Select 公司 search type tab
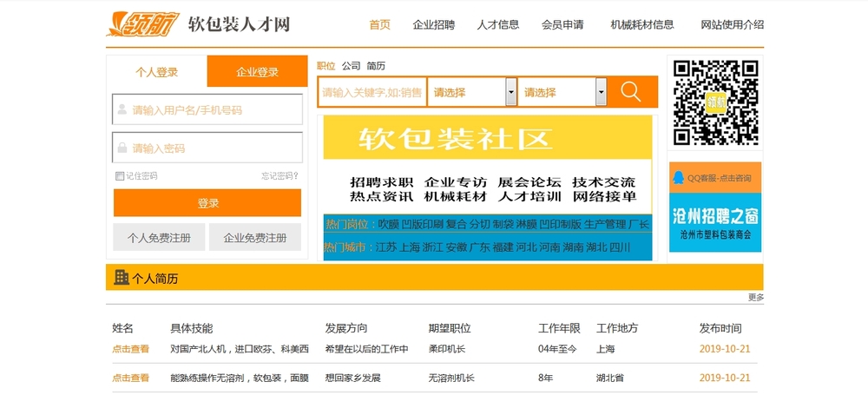The image size is (868, 395). (351, 66)
